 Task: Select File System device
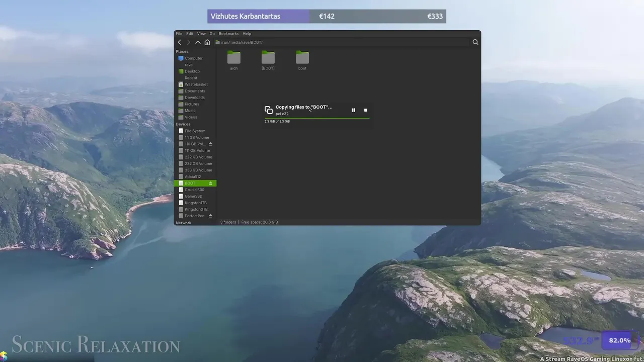(x=195, y=131)
